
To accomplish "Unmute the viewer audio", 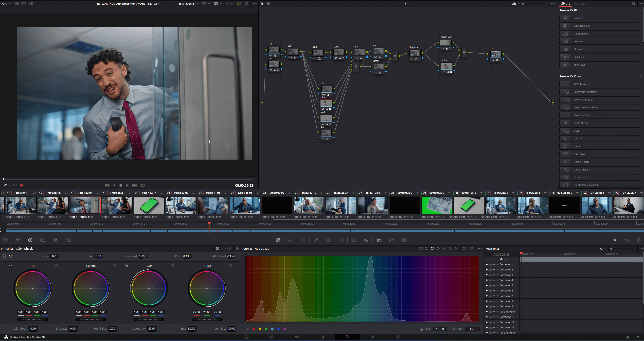I will coord(22,185).
